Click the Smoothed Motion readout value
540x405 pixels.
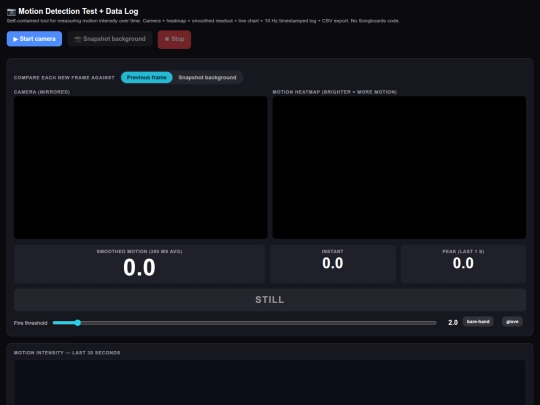139,268
